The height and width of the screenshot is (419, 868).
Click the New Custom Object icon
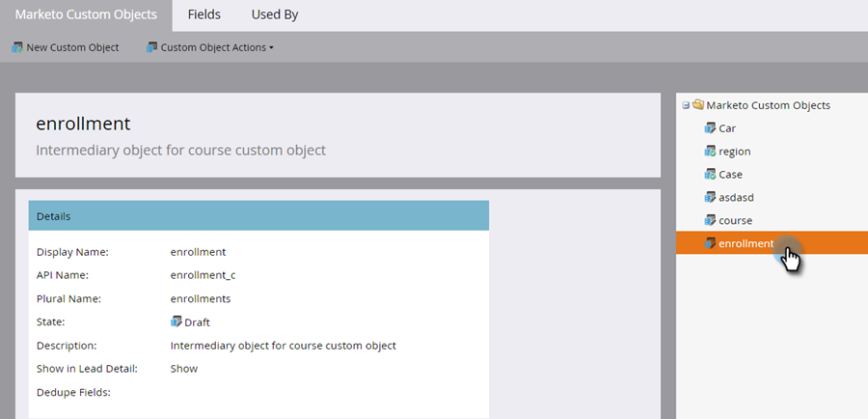pos(17,47)
